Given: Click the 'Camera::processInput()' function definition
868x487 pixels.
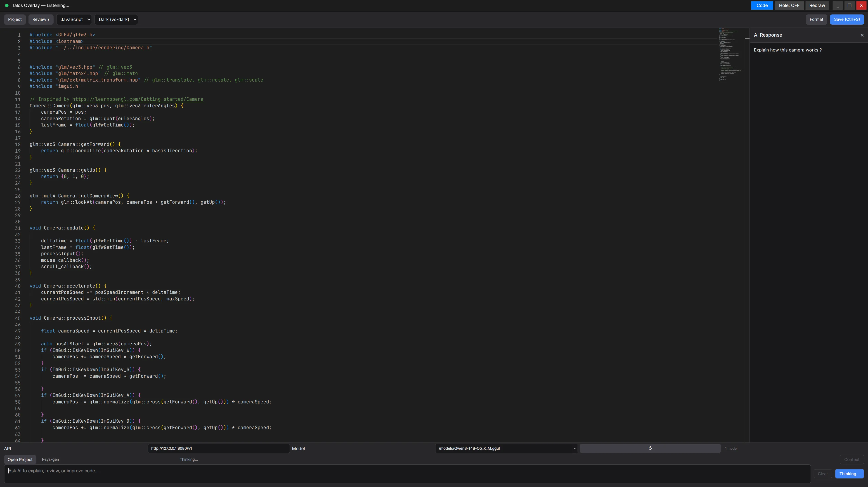Looking at the screenshot, I should point(75,318).
